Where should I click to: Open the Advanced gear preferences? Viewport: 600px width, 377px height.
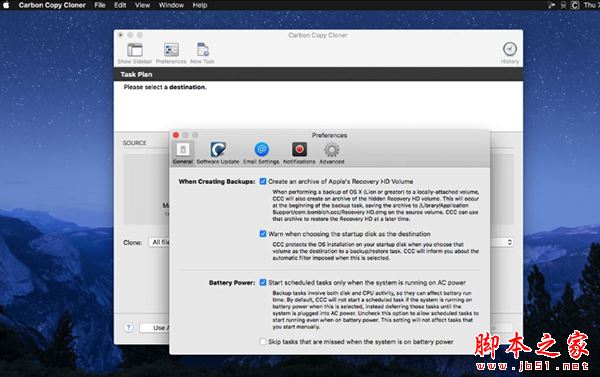(x=332, y=153)
